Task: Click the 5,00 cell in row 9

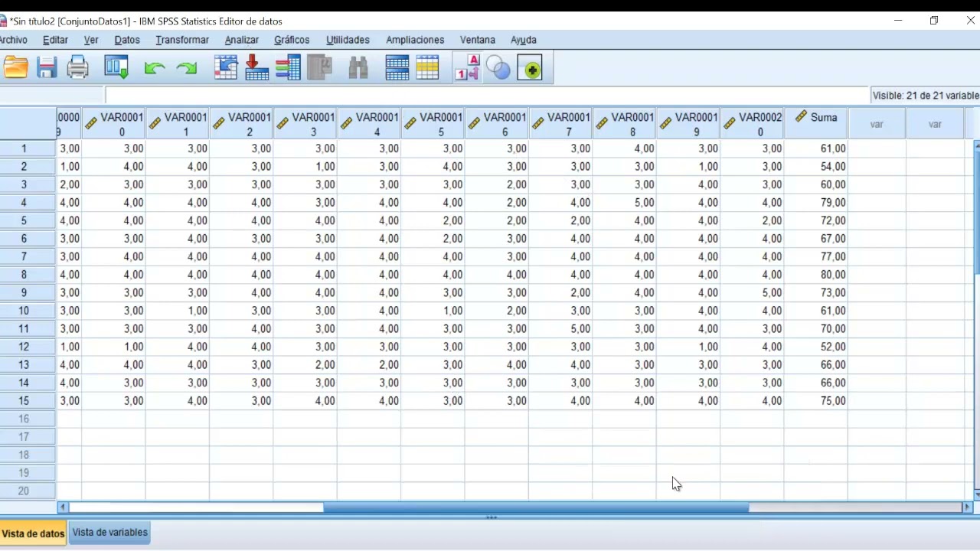Action: tap(752, 293)
